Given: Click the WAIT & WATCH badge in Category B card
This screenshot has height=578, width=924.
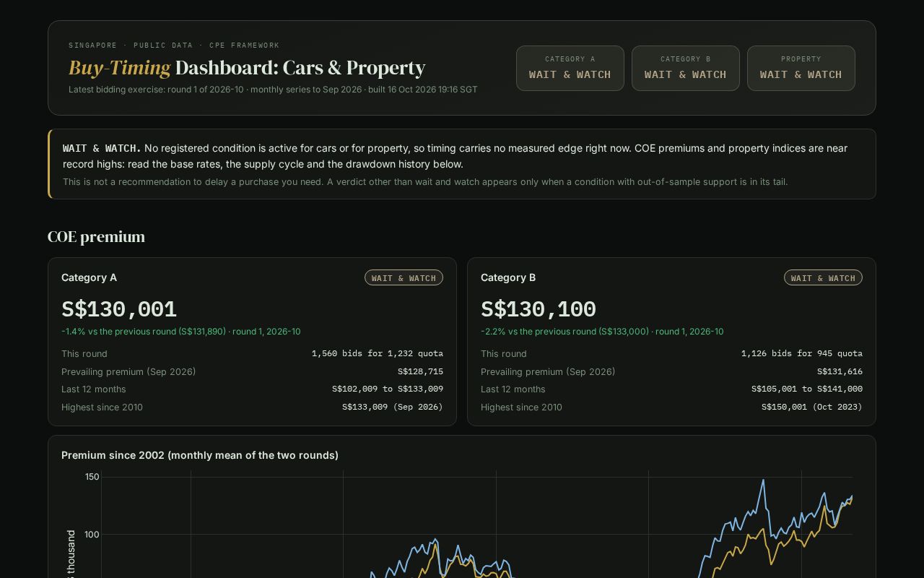Looking at the screenshot, I should tap(823, 277).
